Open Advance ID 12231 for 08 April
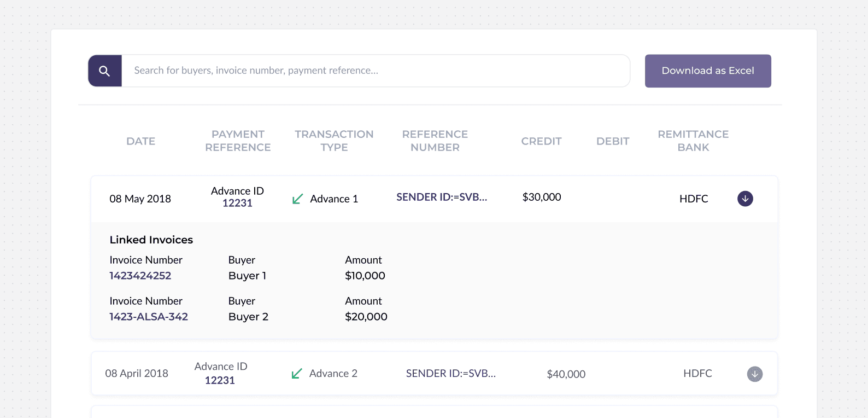Screen dimensions: 868x418 [220, 380]
